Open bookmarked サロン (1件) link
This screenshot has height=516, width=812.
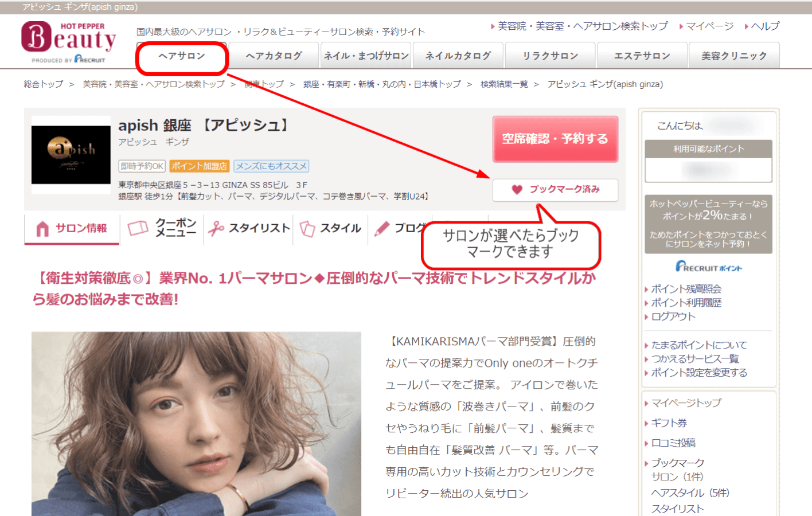tap(677, 477)
